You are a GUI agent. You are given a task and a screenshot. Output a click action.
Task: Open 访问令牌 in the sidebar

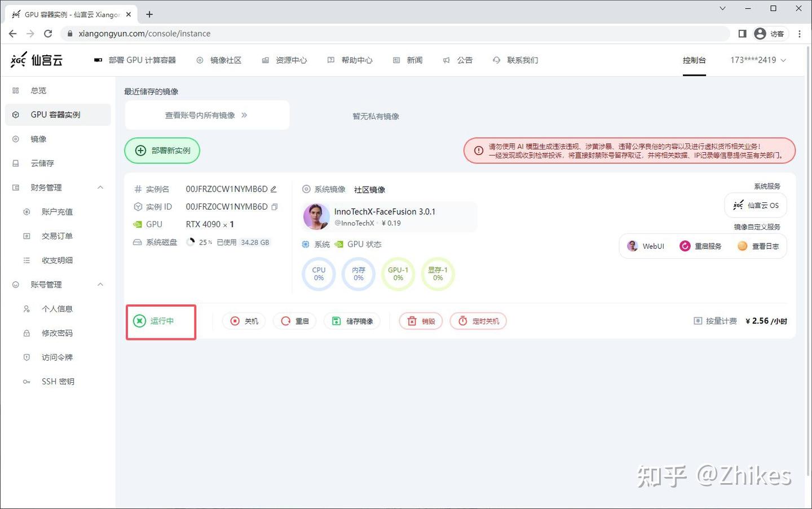tap(58, 357)
